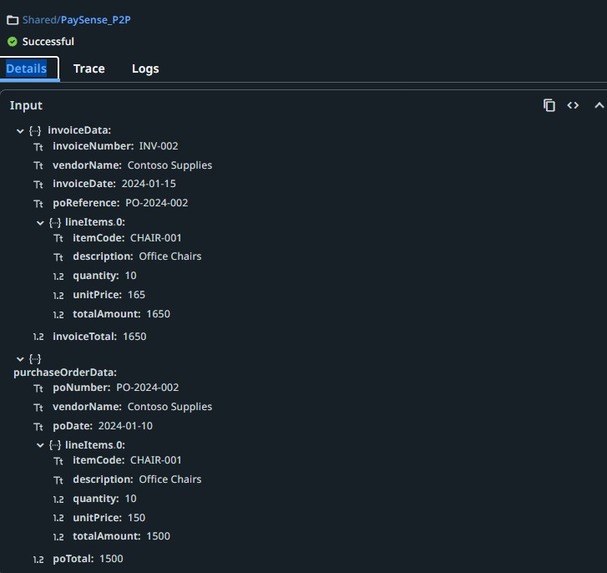607x573 pixels.
Task: Select the poNumber value PO-2024-002
Action: pos(147,388)
